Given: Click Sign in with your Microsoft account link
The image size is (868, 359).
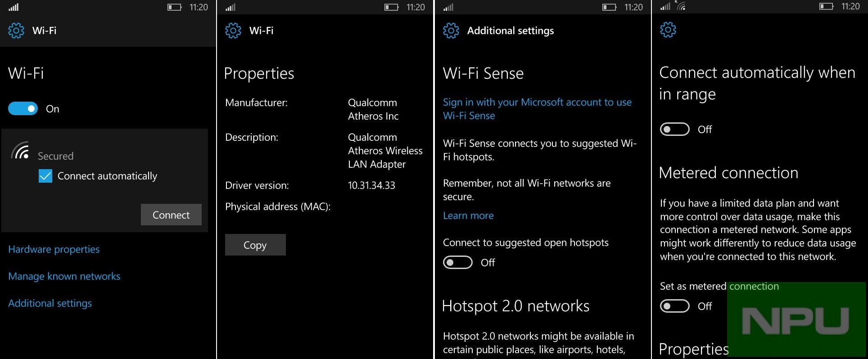Looking at the screenshot, I should click(x=537, y=109).
